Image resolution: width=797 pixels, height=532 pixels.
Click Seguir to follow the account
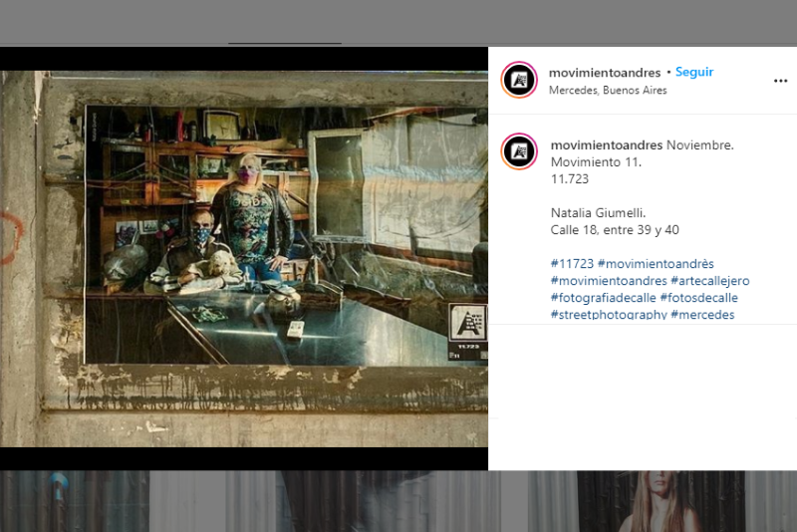(694, 72)
